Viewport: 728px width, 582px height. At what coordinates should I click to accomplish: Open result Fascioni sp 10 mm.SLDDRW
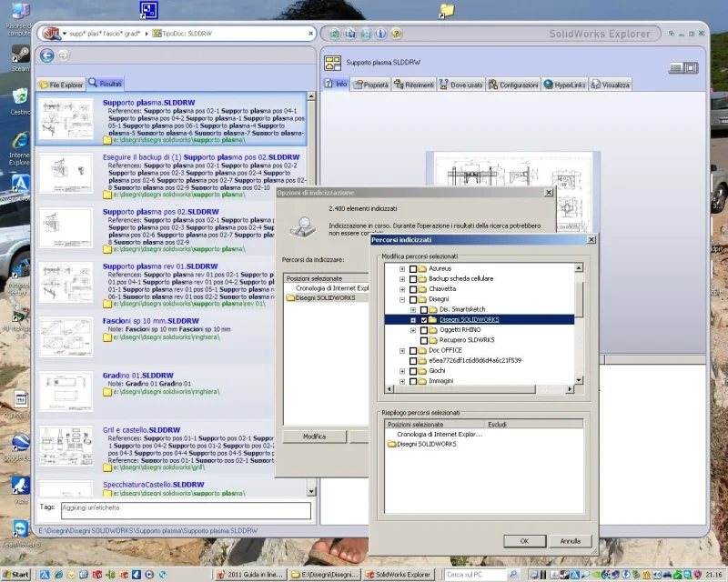(x=151, y=321)
